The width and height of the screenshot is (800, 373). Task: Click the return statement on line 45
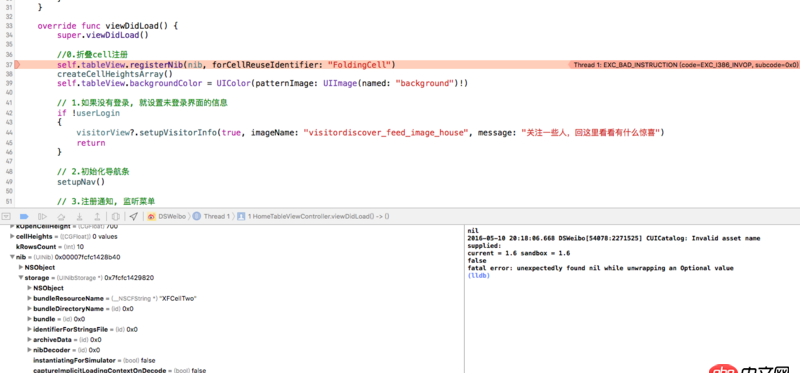[91, 142]
